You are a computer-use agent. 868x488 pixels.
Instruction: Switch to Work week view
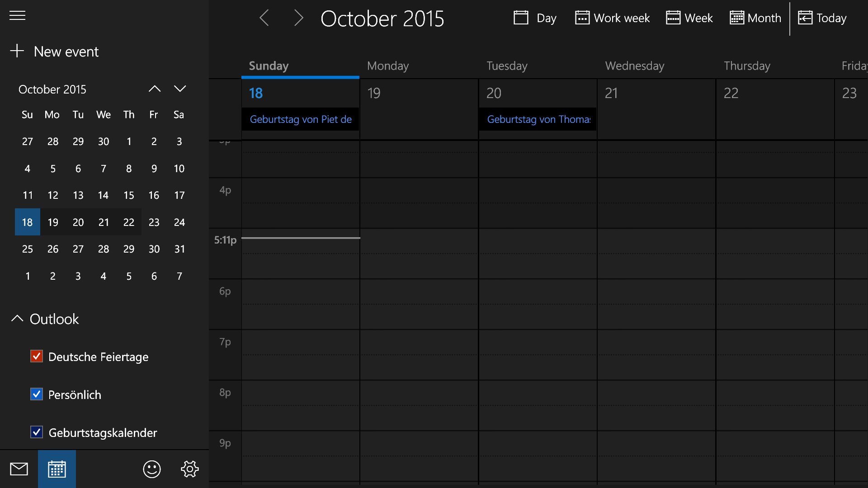612,18
